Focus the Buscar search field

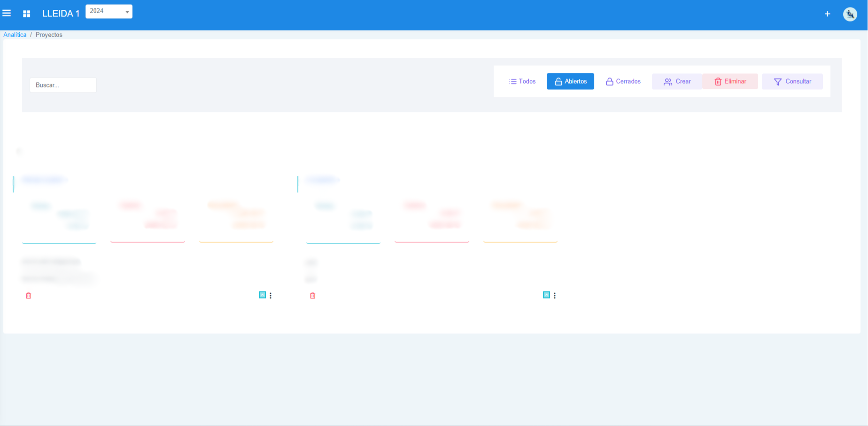click(x=63, y=85)
